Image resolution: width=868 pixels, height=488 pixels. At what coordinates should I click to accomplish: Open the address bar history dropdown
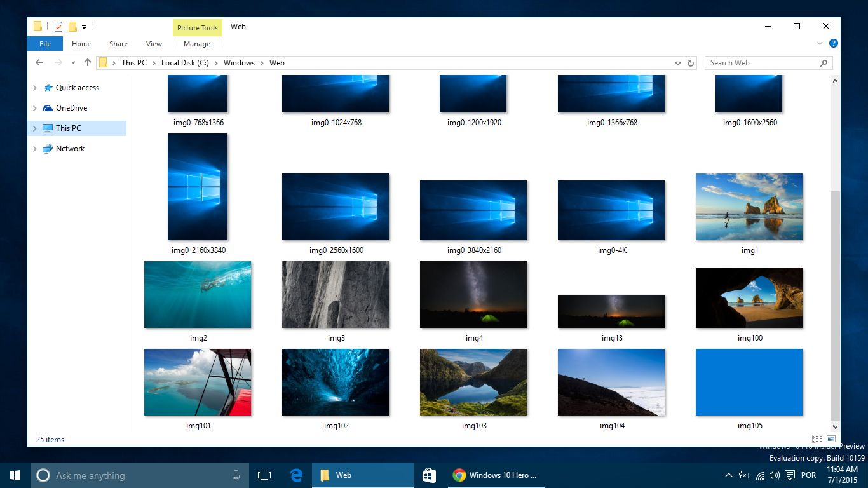point(678,63)
